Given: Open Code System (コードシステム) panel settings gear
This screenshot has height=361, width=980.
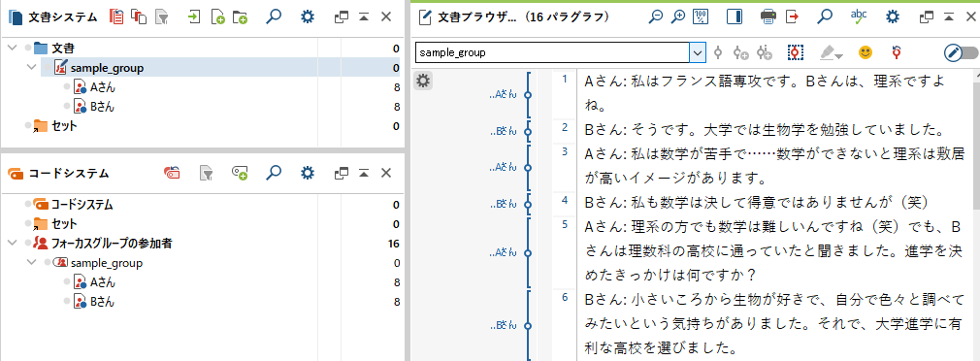Looking at the screenshot, I should pos(307,173).
